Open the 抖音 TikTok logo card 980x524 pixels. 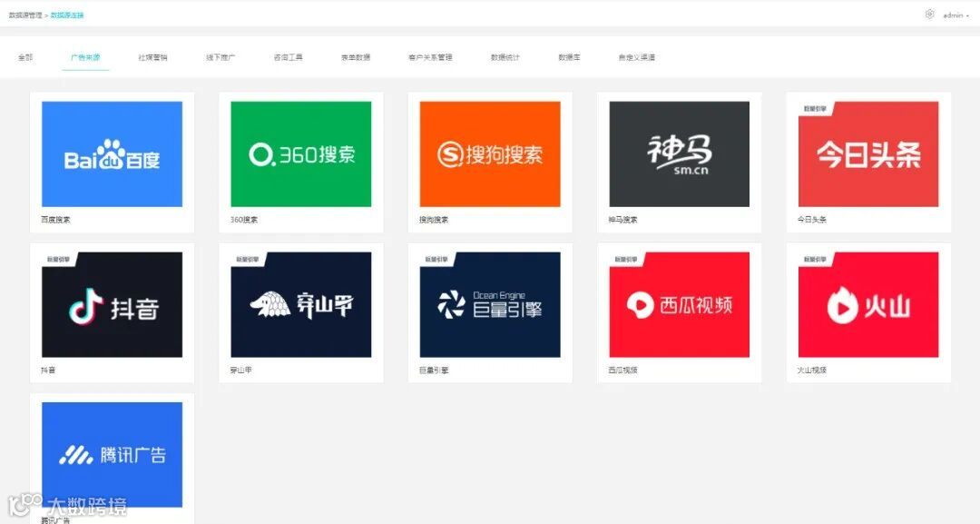pos(112,304)
